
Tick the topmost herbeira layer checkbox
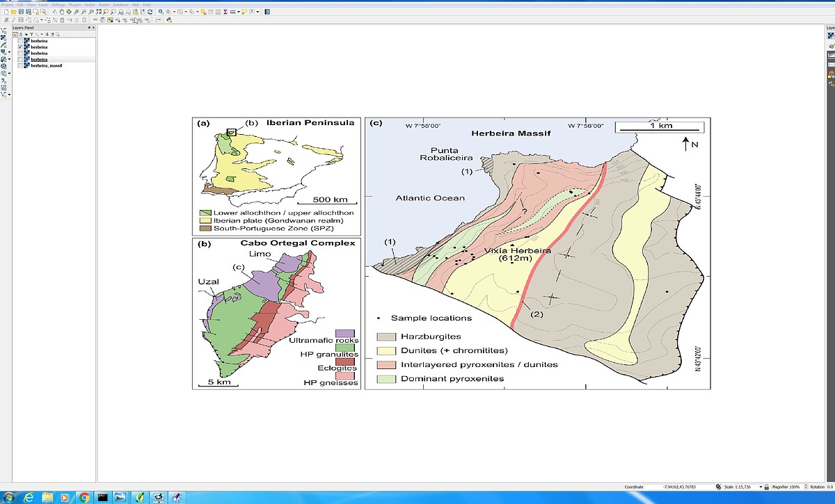pos(20,41)
